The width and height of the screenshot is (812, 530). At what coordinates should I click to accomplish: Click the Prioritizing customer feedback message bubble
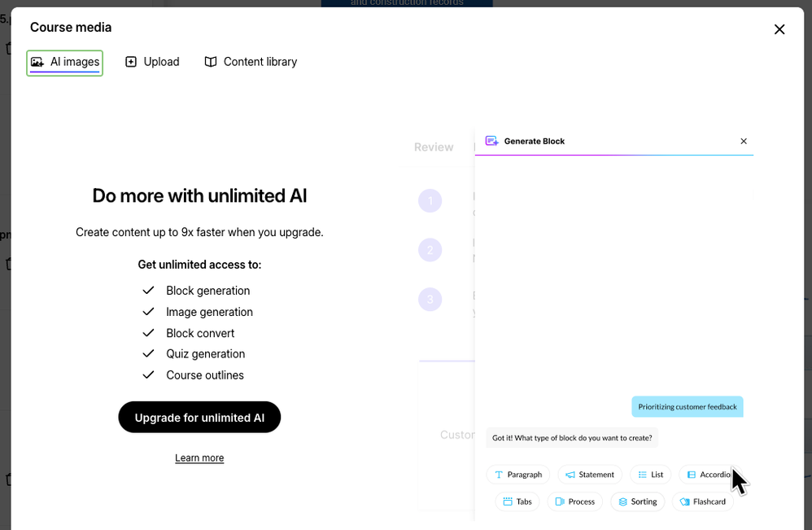688,407
